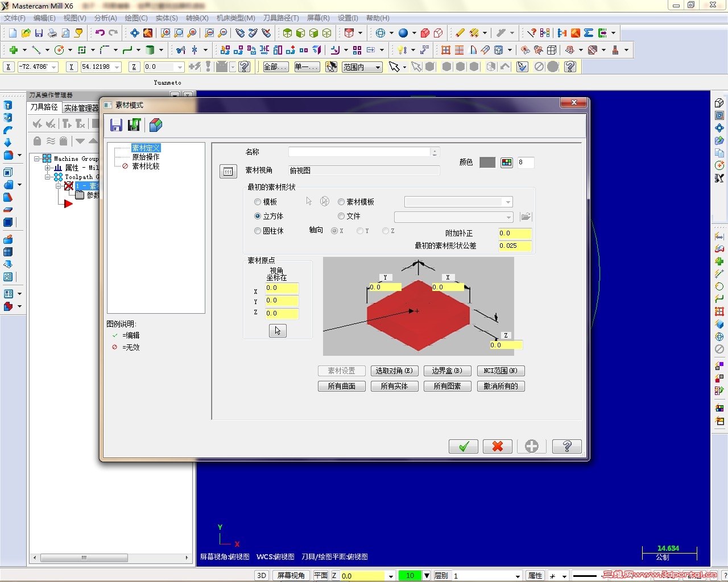Open the 素材模板 dropdown list

[508, 201]
